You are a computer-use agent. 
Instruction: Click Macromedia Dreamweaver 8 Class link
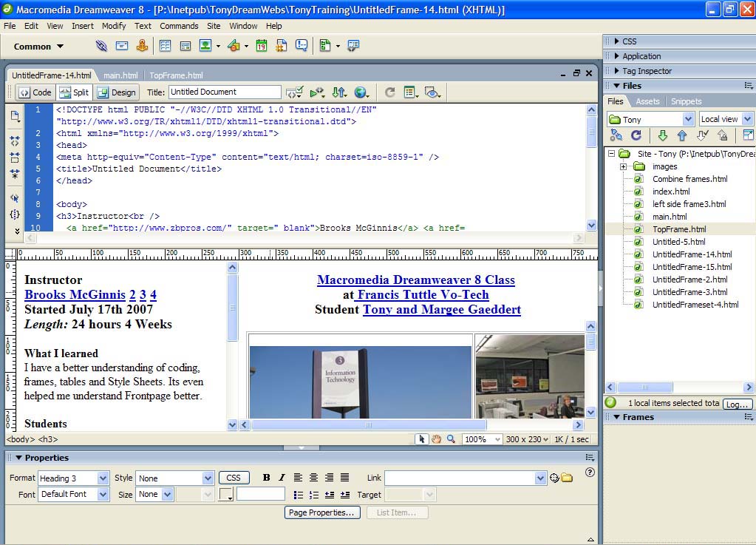click(x=415, y=280)
